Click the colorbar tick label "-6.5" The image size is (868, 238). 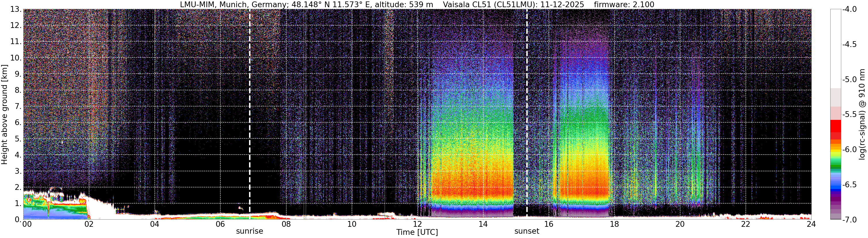tap(850, 184)
